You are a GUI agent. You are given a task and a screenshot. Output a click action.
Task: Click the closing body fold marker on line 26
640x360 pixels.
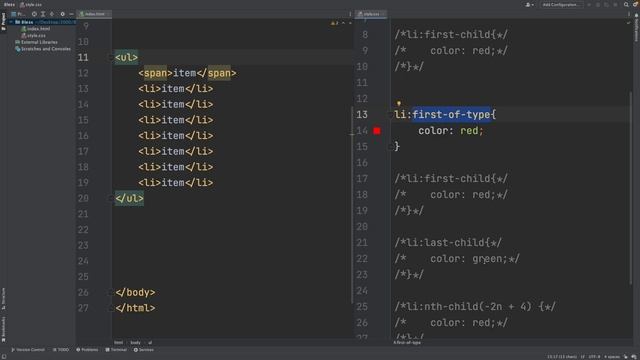point(111,292)
